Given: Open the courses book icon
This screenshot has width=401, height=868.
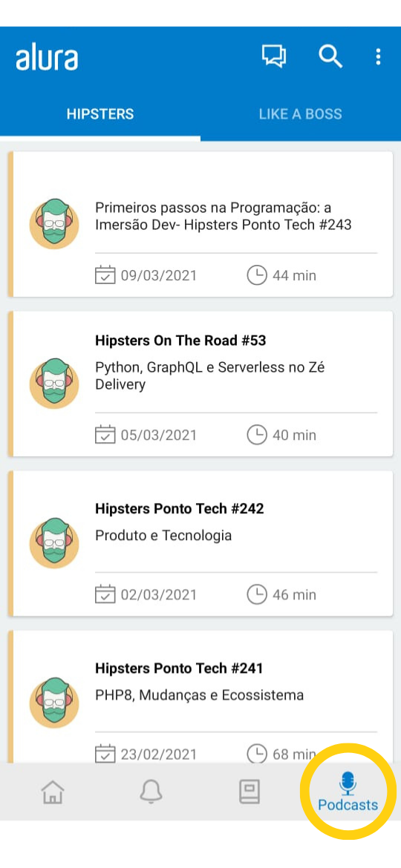Looking at the screenshot, I should click(250, 792).
